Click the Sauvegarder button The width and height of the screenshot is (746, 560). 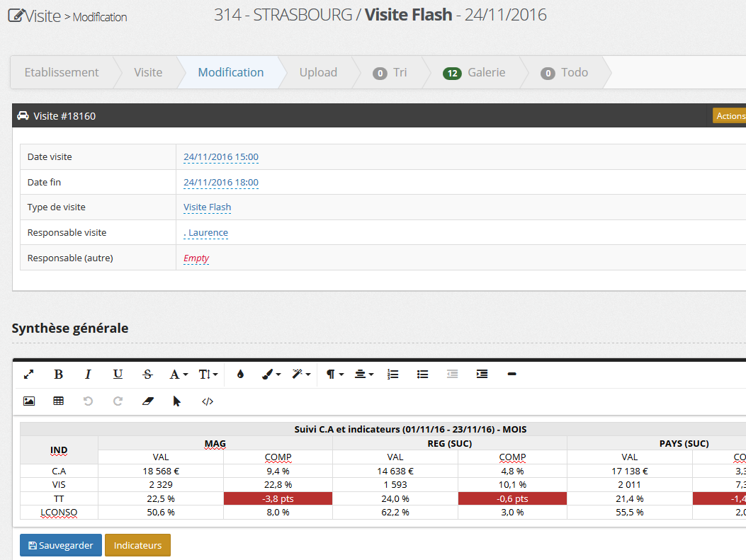pyautogui.click(x=61, y=545)
